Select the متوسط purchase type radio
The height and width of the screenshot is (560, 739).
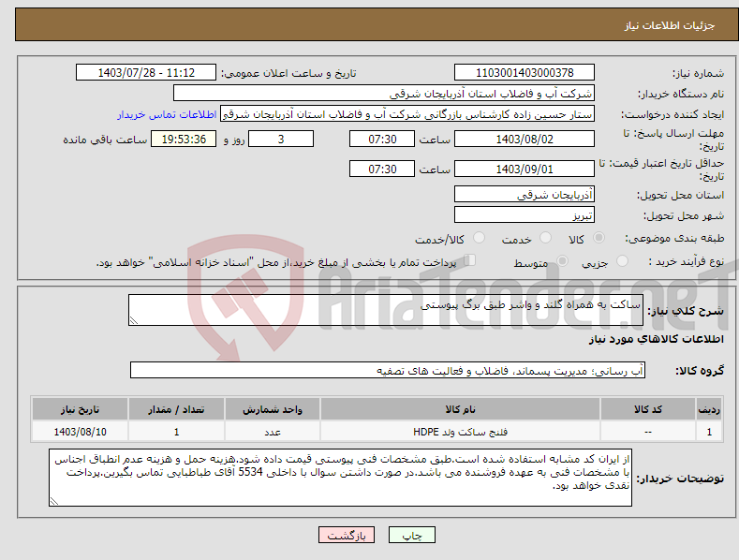click(562, 260)
